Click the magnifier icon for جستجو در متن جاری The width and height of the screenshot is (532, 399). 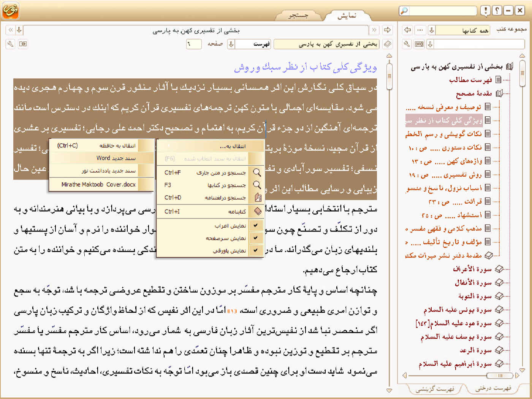pos(257,173)
